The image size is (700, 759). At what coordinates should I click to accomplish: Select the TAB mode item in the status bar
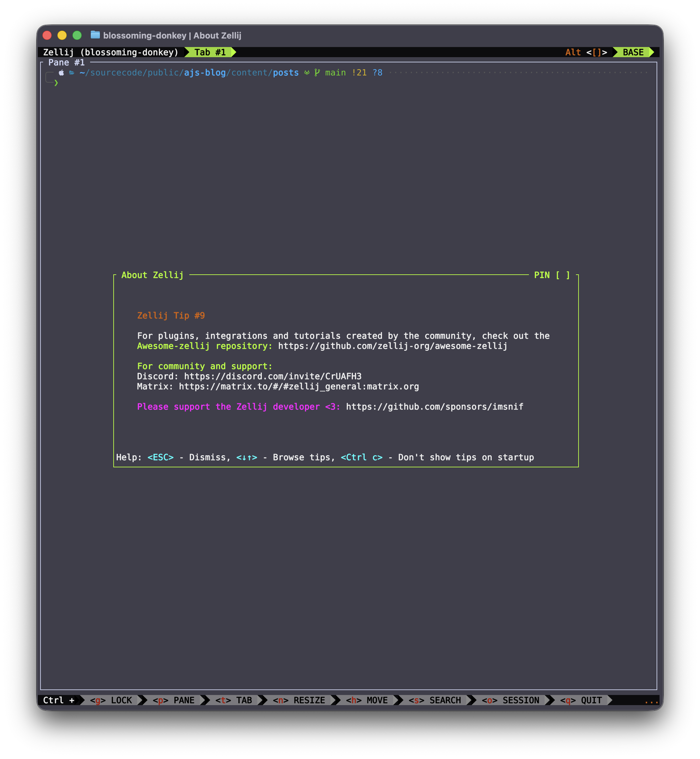(x=234, y=700)
